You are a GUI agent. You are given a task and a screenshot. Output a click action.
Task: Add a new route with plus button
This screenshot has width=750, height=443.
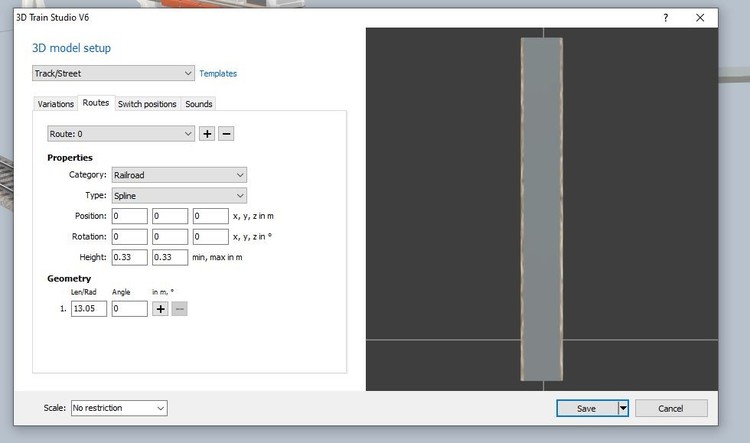point(207,134)
